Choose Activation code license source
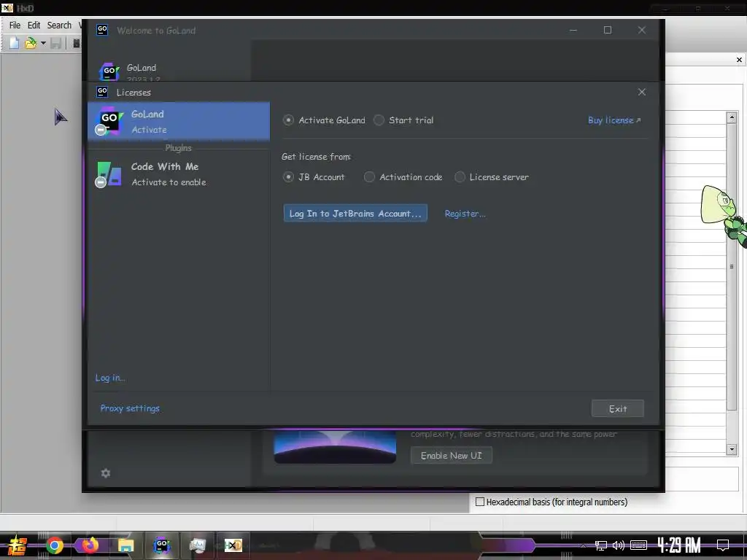 point(369,177)
